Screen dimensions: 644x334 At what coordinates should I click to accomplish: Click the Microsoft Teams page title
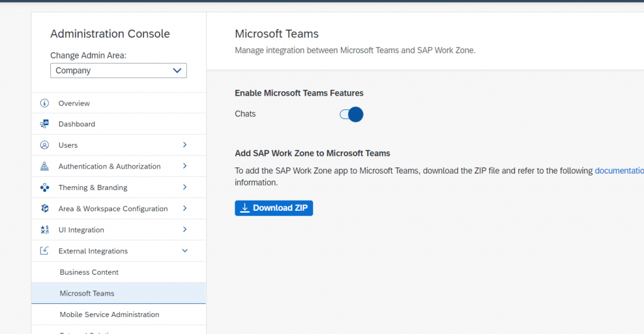pos(277,34)
